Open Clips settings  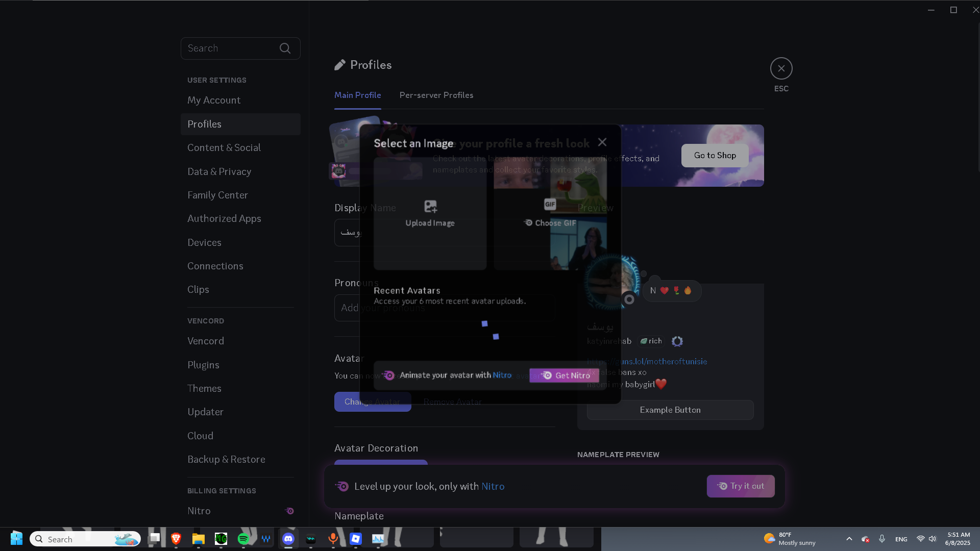pos(240,290)
